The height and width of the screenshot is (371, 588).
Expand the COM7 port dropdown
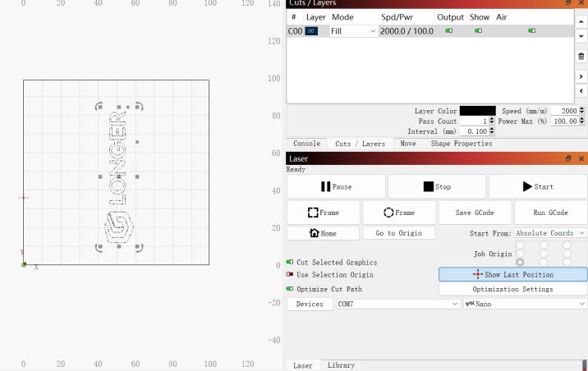coord(397,304)
